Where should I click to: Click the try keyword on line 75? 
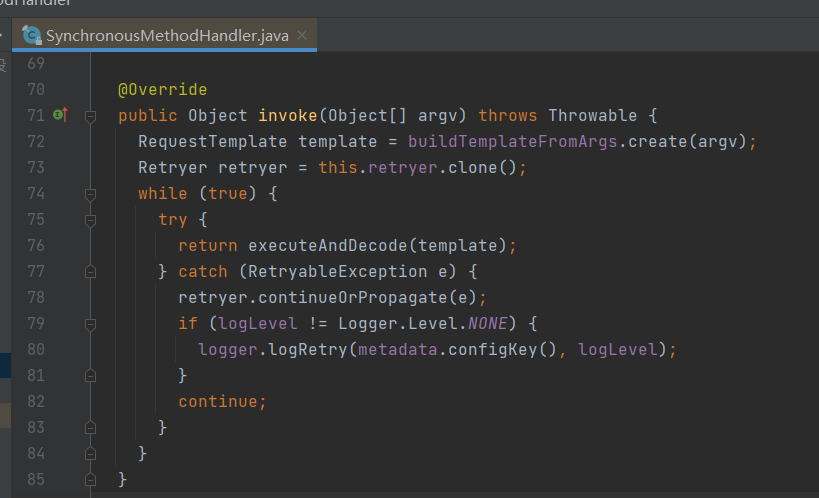click(x=172, y=220)
